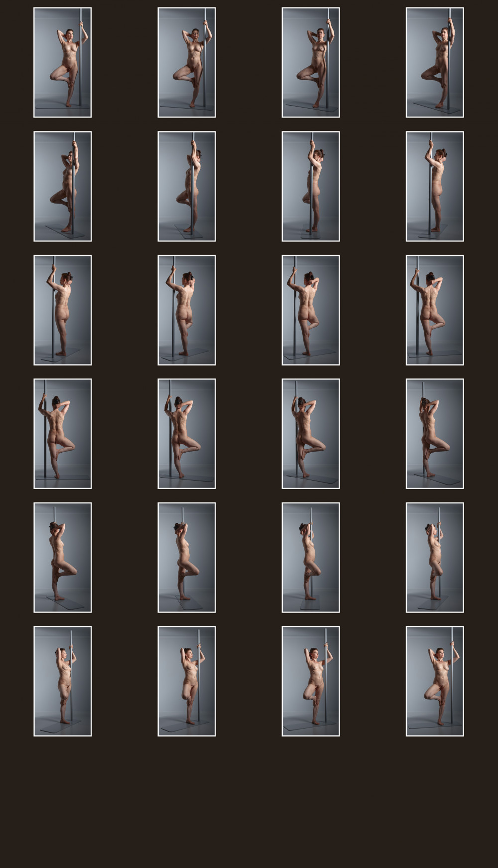Open the first thumbnail in the top row
The width and height of the screenshot is (498, 868).
click(x=62, y=62)
